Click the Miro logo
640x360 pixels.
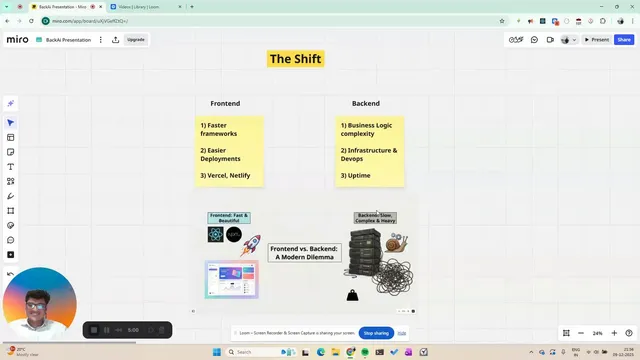[18, 40]
